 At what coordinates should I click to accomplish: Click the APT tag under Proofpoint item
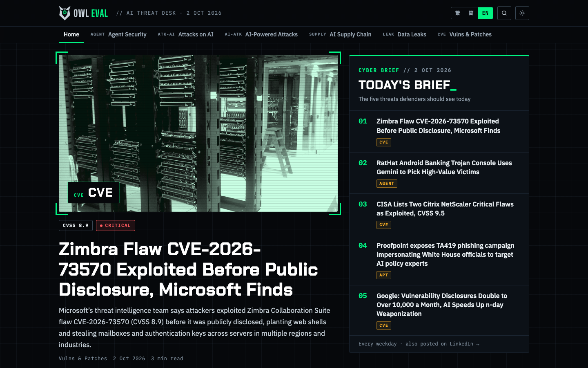[x=384, y=275]
